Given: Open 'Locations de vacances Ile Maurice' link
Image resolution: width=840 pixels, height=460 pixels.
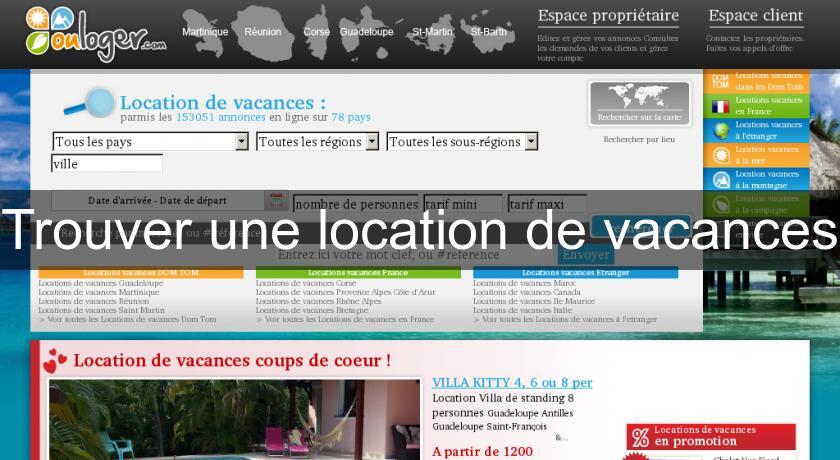Looking at the screenshot, I should pyautogui.click(x=534, y=301).
